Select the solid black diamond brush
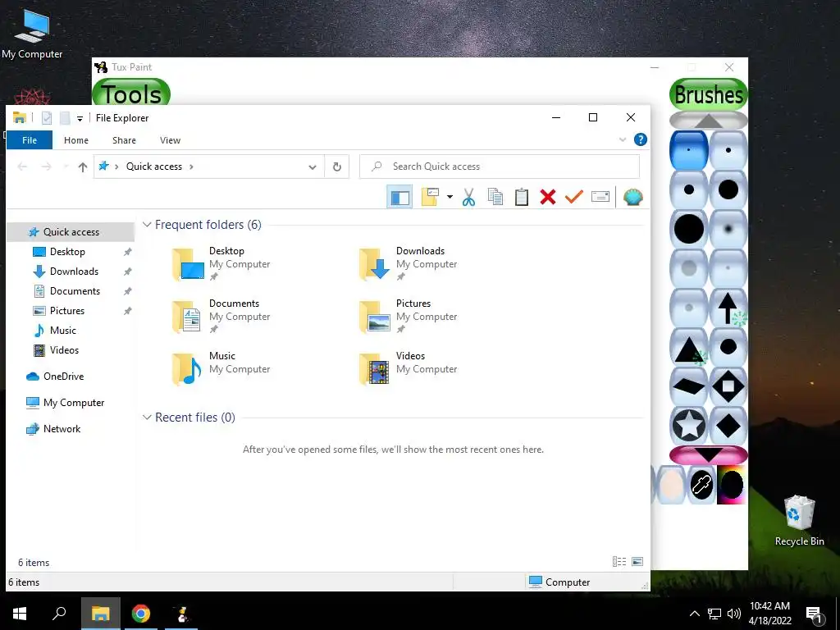 [728, 426]
